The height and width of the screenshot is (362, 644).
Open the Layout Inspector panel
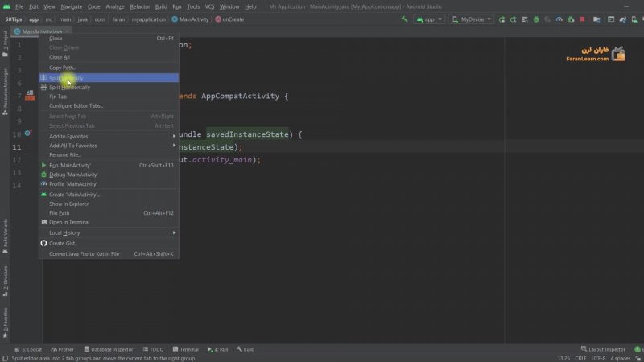pyautogui.click(x=604, y=349)
